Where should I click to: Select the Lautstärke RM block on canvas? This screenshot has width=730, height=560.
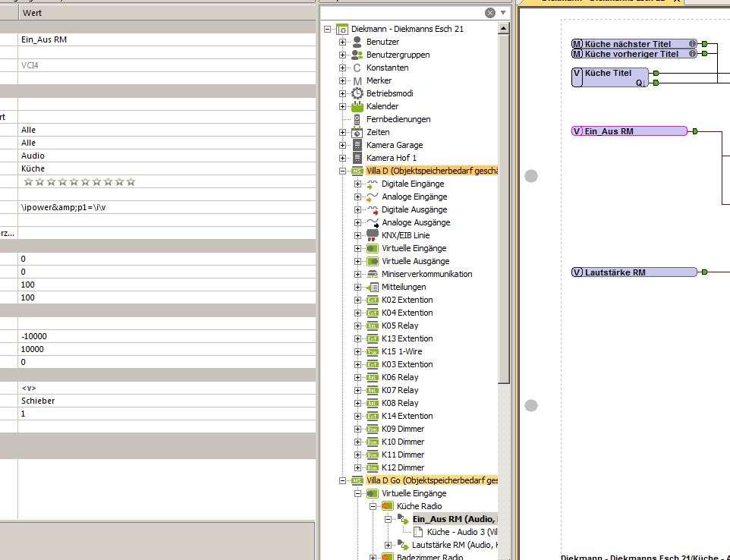634,272
